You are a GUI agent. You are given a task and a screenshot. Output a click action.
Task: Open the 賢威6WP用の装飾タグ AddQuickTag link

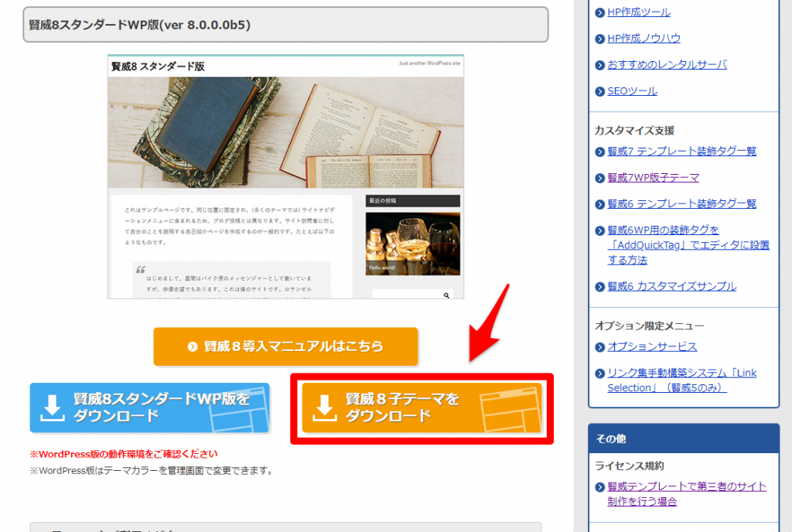[x=688, y=245]
